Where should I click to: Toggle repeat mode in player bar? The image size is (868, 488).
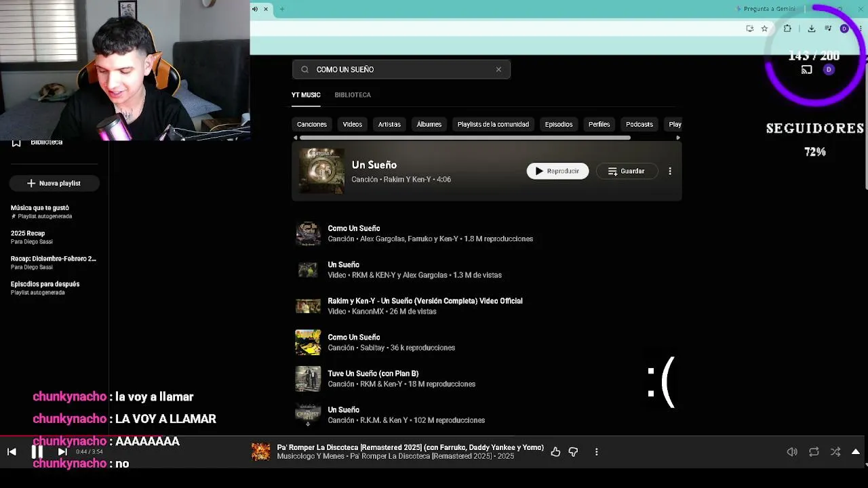coord(814,451)
